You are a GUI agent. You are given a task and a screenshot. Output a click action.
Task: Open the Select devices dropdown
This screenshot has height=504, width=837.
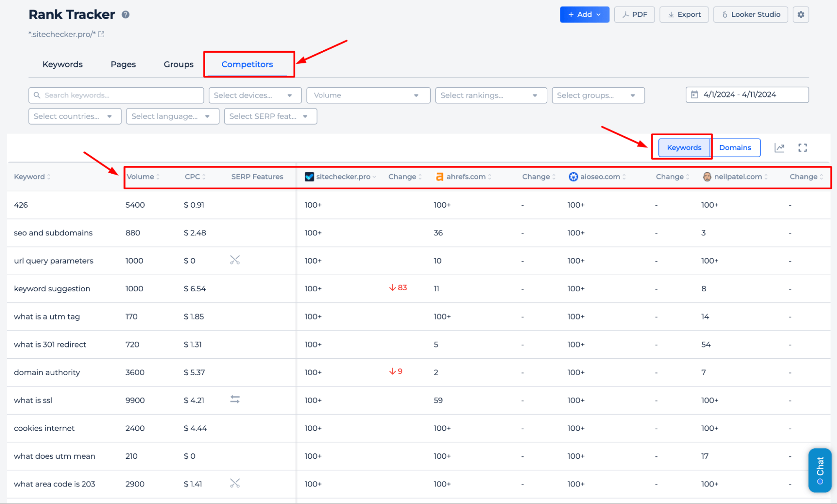pos(255,95)
